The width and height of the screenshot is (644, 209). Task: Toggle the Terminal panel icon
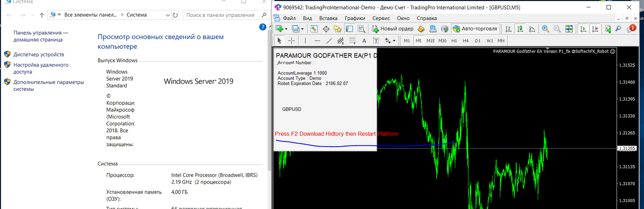click(x=349, y=28)
